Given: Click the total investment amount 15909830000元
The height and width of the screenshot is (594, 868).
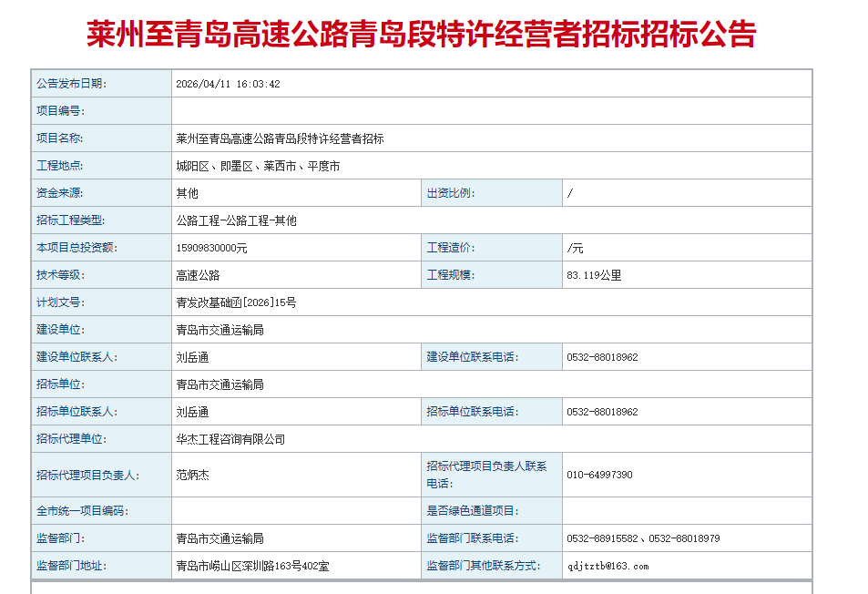Looking at the screenshot, I should pyautogui.click(x=211, y=248).
